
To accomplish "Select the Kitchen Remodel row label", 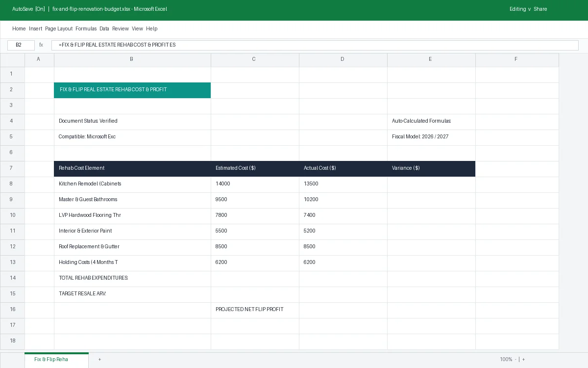I will (x=132, y=184).
